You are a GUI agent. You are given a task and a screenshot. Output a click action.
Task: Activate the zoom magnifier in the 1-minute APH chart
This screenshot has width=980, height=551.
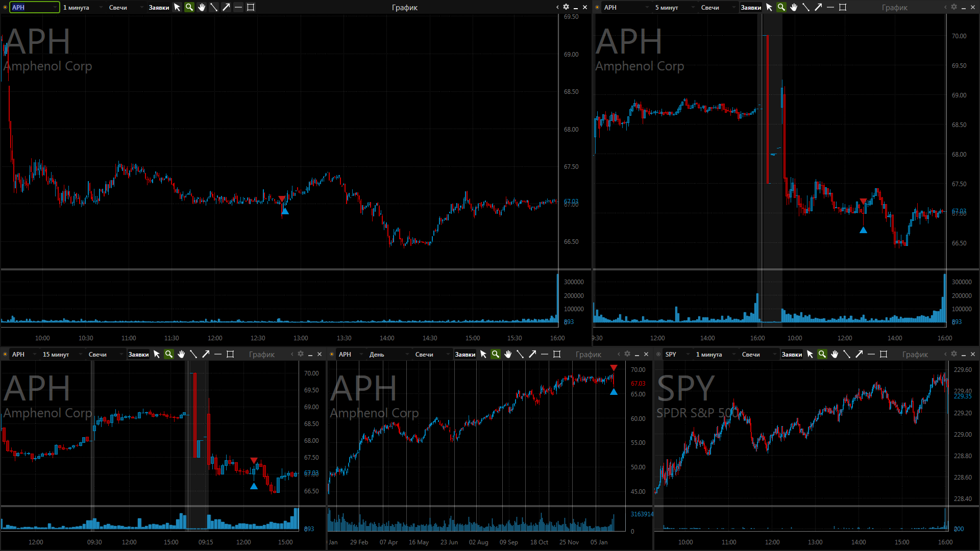click(189, 7)
